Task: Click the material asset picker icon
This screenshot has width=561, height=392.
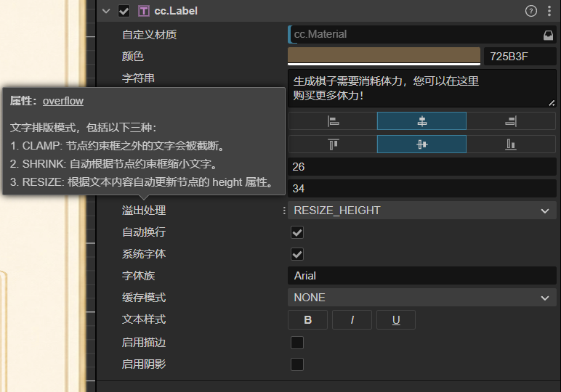Action: pyautogui.click(x=549, y=35)
